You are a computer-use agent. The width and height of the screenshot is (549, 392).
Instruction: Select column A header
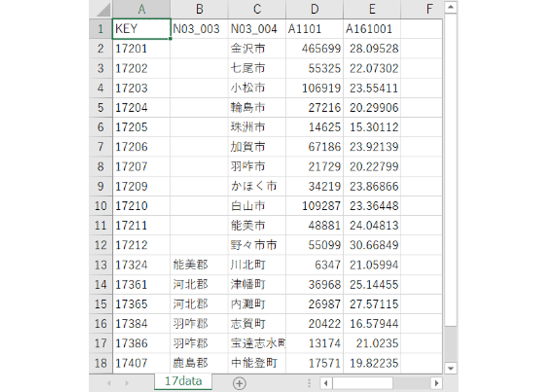click(x=141, y=9)
